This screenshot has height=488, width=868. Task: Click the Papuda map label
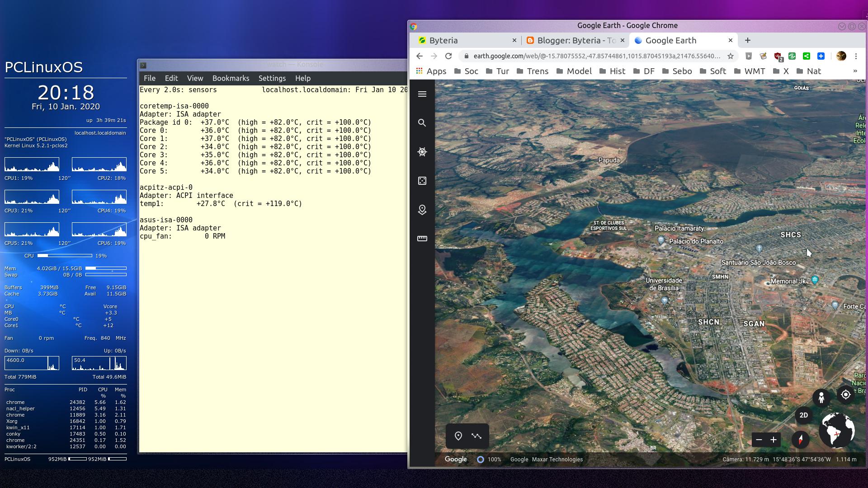pyautogui.click(x=609, y=160)
